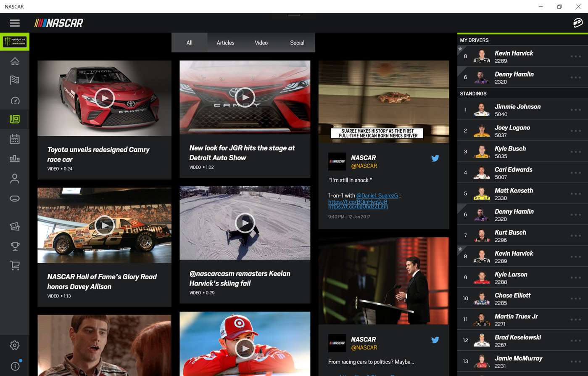The width and height of the screenshot is (588, 376).
Task: Select Jamie McMurray in standings
Action: [x=522, y=362]
